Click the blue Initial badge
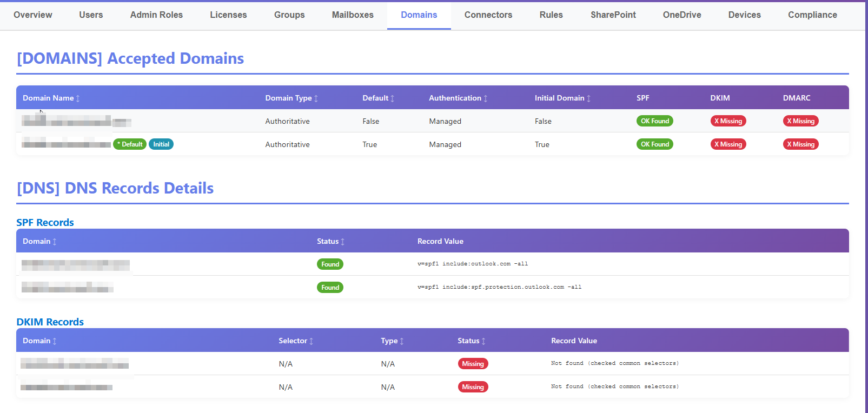868x413 pixels. pyautogui.click(x=161, y=144)
